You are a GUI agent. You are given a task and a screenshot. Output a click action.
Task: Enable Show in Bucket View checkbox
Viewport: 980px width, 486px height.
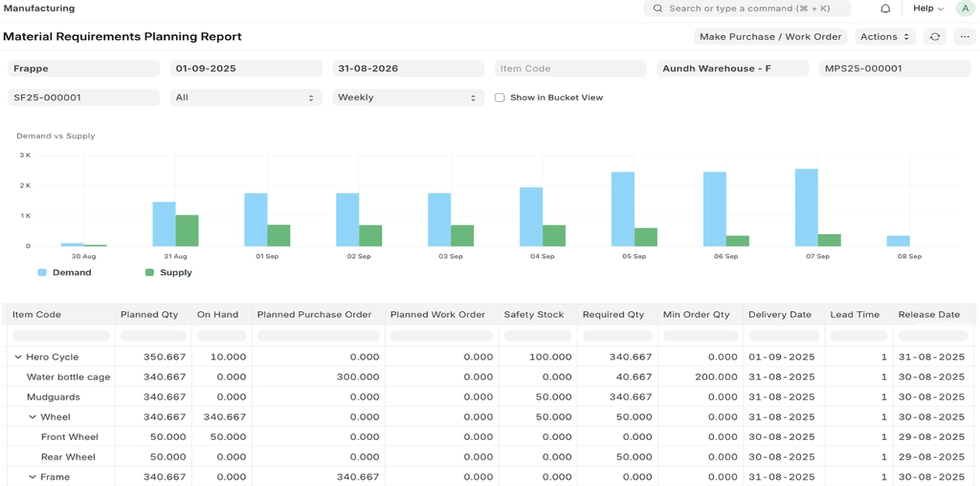click(x=500, y=98)
